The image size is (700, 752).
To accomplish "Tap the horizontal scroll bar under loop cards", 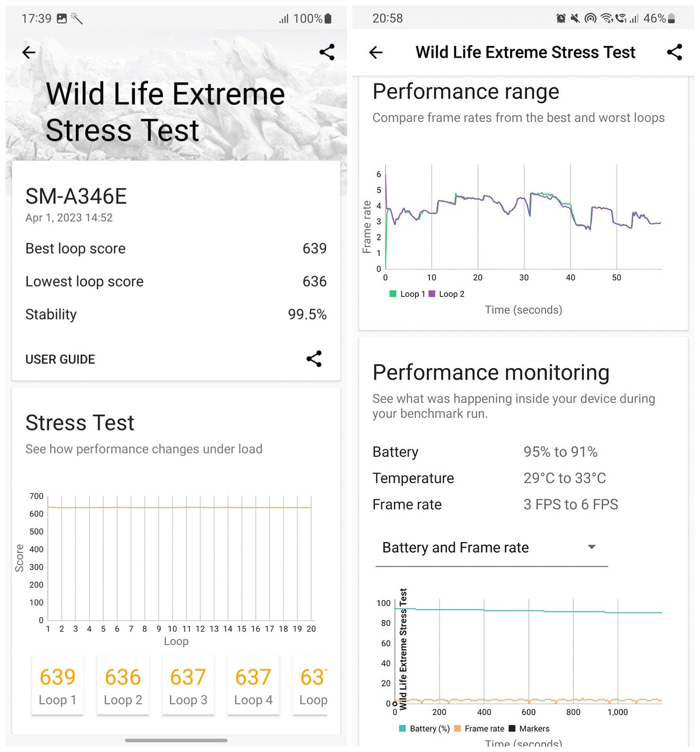I will click(x=176, y=741).
